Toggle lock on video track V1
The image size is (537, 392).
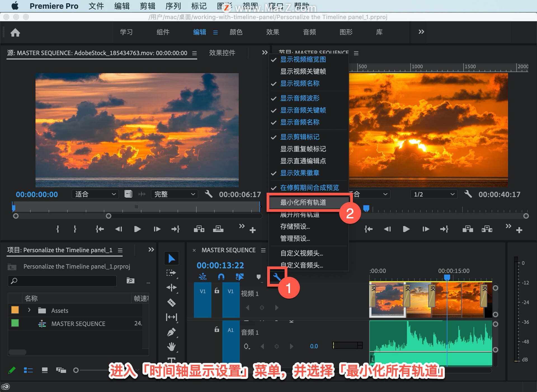(x=217, y=291)
